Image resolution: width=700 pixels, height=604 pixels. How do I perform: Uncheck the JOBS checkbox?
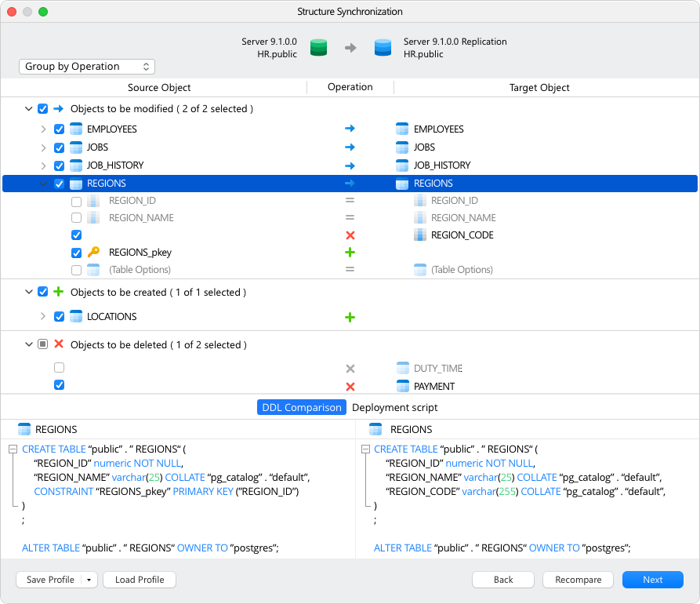(x=59, y=147)
